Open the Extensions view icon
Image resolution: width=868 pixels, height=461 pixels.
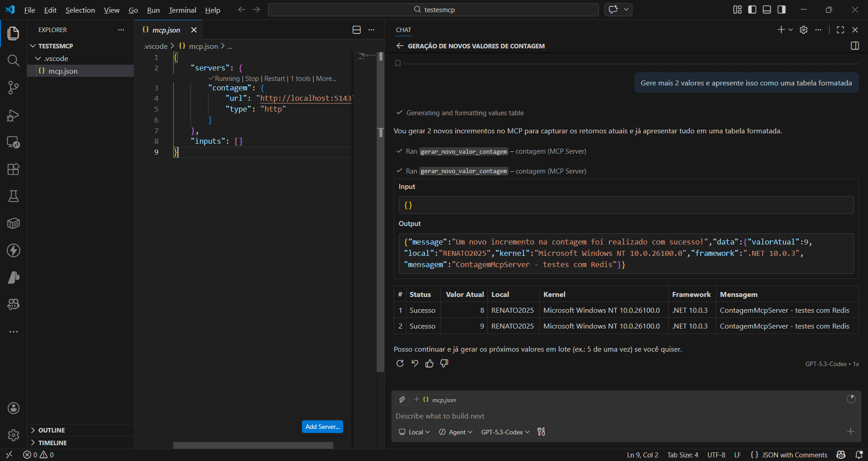click(x=14, y=169)
